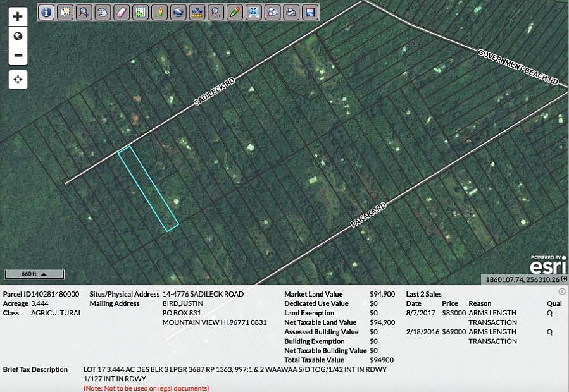
Task: Select the Identify (info) tool
Action: click(46, 13)
